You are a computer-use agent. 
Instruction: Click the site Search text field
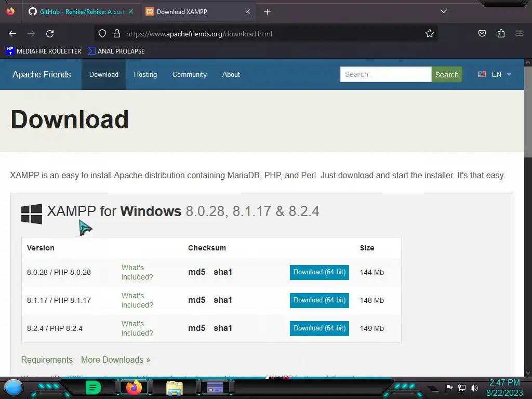point(386,74)
